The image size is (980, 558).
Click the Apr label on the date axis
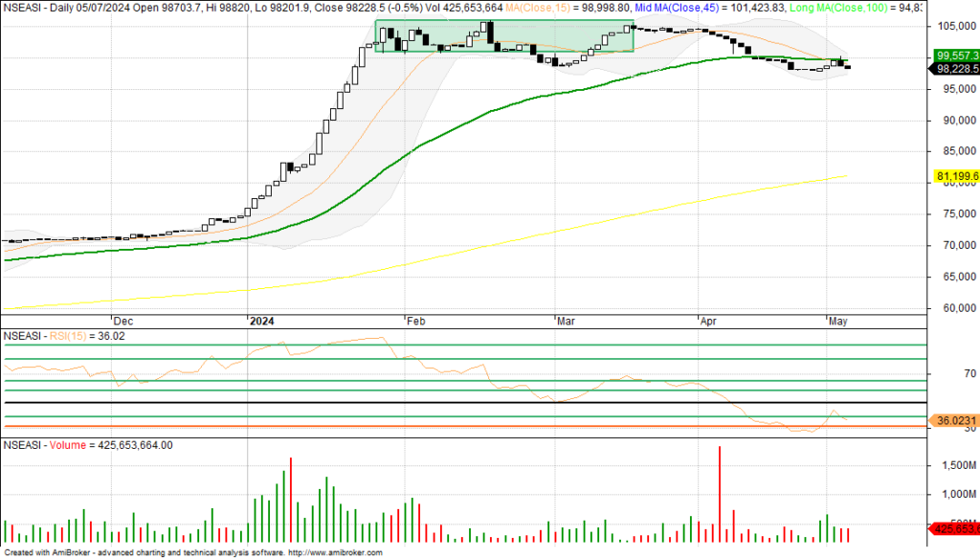[710, 322]
